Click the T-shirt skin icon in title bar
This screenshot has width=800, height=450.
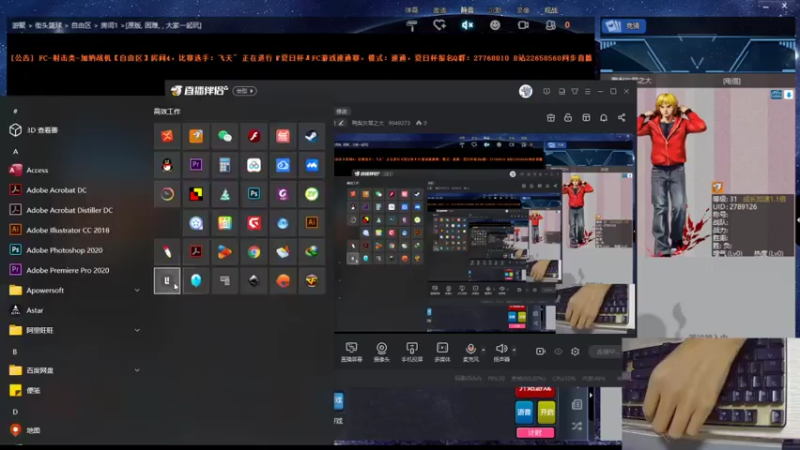point(575,91)
